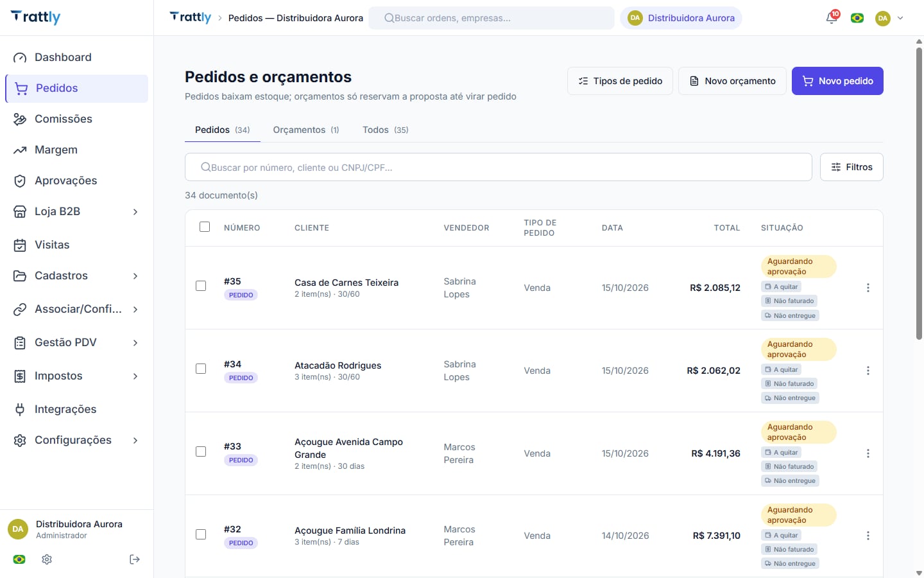This screenshot has height=578, width=924.
Task: Click the Margem trending-line icon
Action: [20, 150]
